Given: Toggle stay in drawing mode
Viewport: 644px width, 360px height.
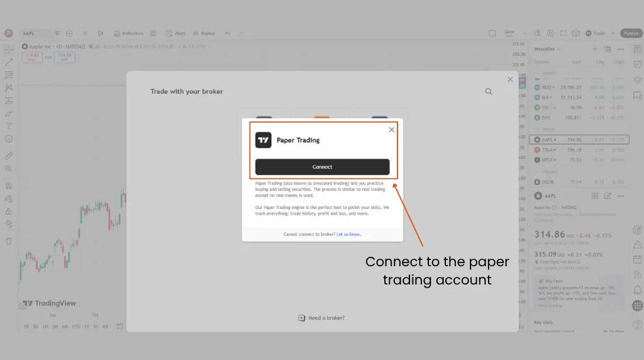Looking at the screenshot, I should [x=9, y=198].
